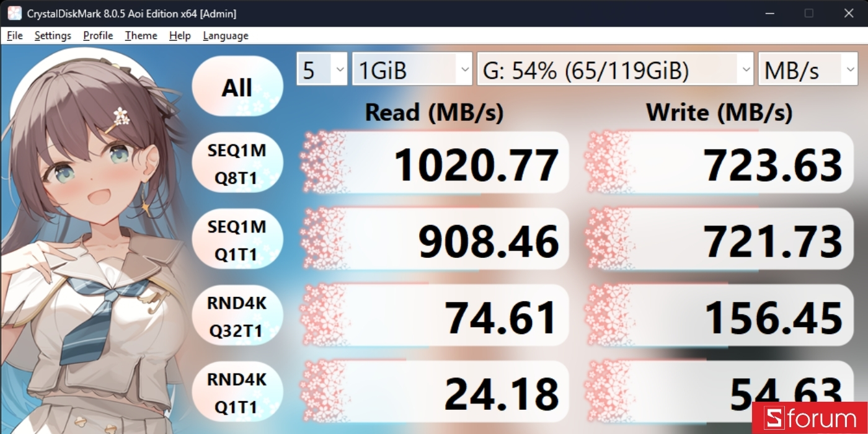This screenshot has height=434, width=868.
Task: Click the Read (MB/s) column header
Action: [434, 112]
